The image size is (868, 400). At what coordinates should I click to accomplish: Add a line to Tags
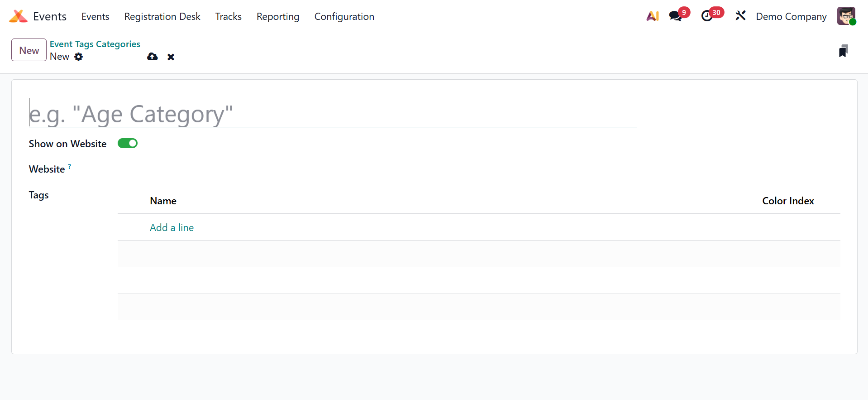[172, 227]
